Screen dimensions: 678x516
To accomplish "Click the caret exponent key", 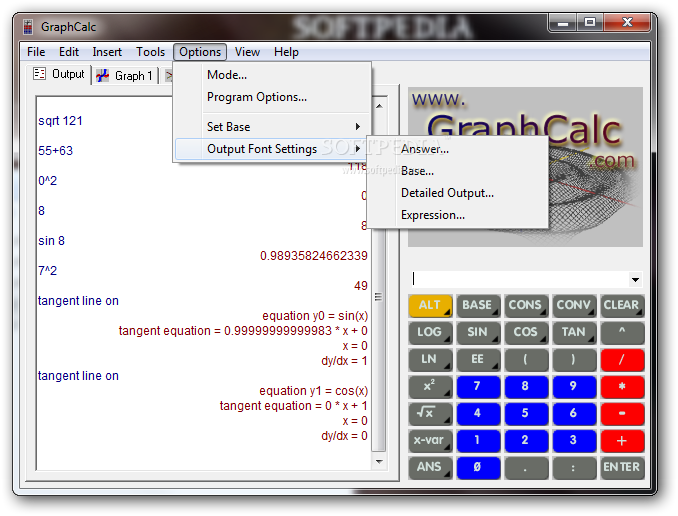I will (622, 332).
